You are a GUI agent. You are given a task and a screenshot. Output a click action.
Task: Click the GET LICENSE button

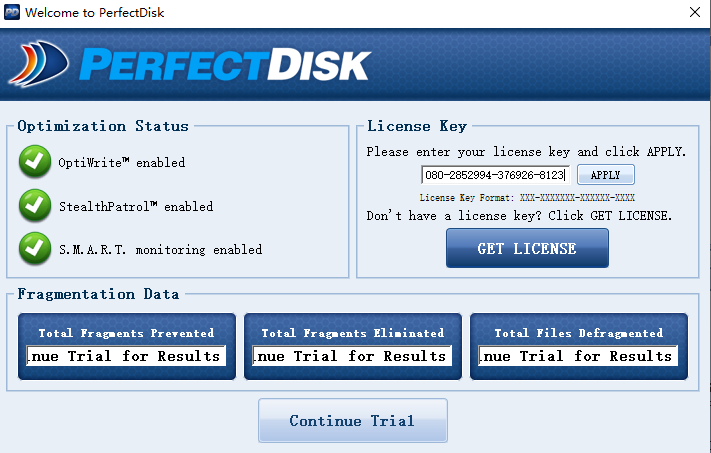527,248
